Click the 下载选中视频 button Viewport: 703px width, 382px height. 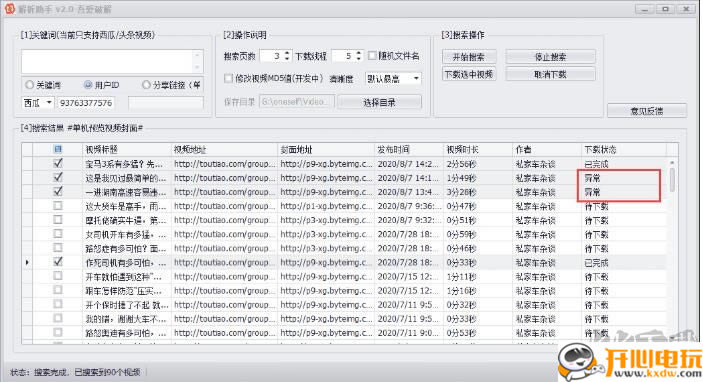click(469, 74)
